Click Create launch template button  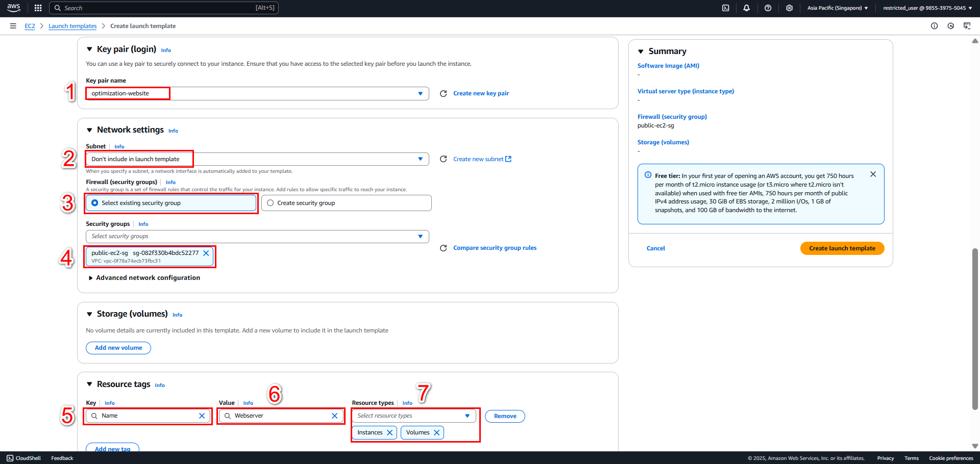pyautogui.click(x=842, y=248)
